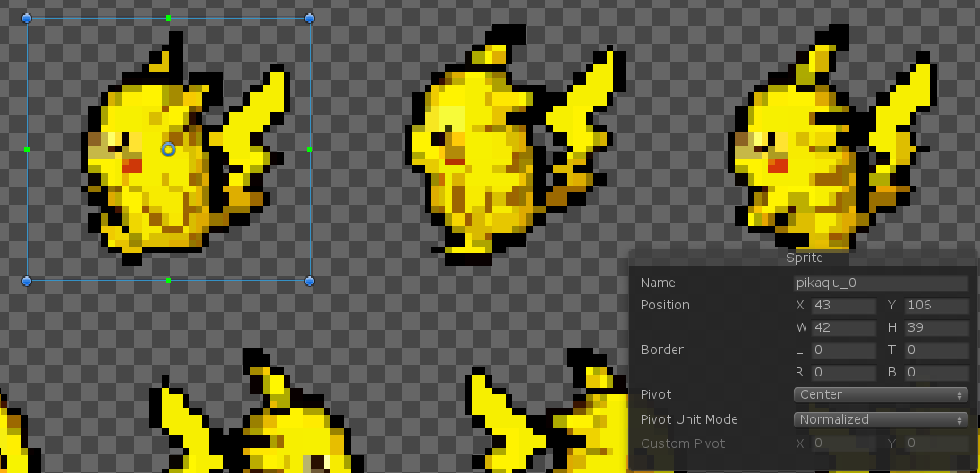Click the circular pivot point marker
Screen dimensions: 980x473
(168, 149)
